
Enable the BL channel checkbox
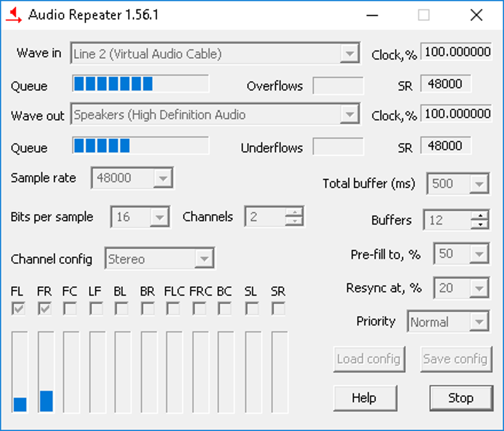(x=121, y=309)
